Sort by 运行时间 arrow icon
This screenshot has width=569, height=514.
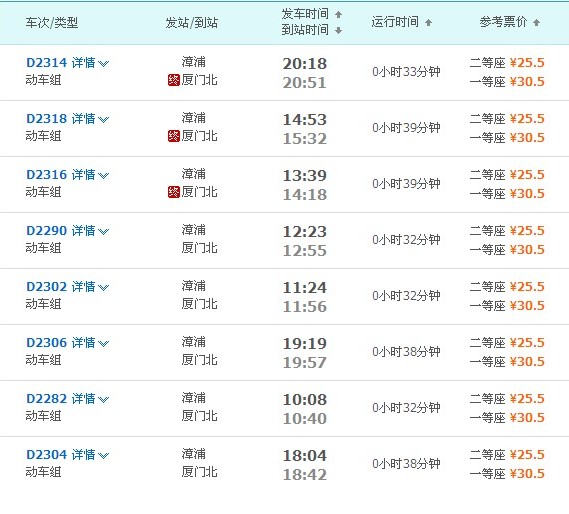(428, 23)
